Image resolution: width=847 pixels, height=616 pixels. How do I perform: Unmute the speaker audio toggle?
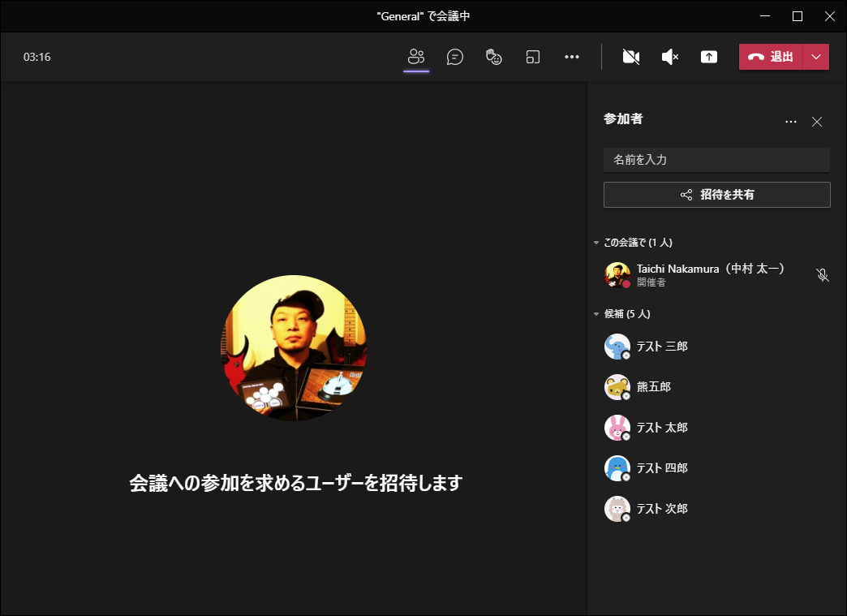[x=670, y=57]
